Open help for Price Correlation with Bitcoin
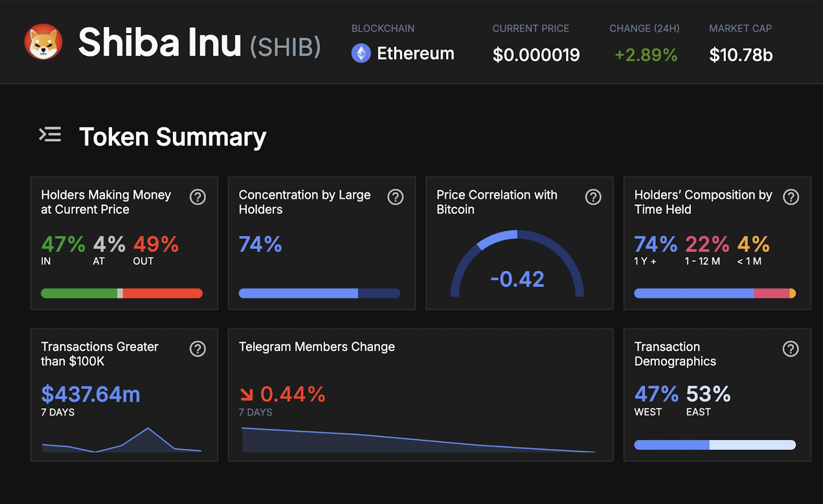823x504 pixels. [x=593, y=197]
